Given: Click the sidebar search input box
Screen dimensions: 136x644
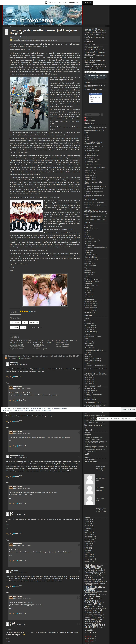Looking at the screenshot, I should [x=92, y=115].
